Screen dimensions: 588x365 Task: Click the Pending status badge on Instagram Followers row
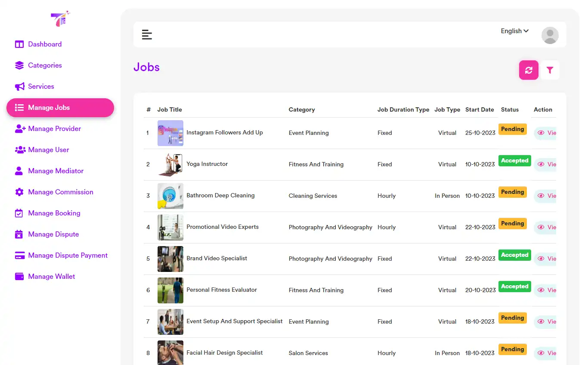(512, 129)
